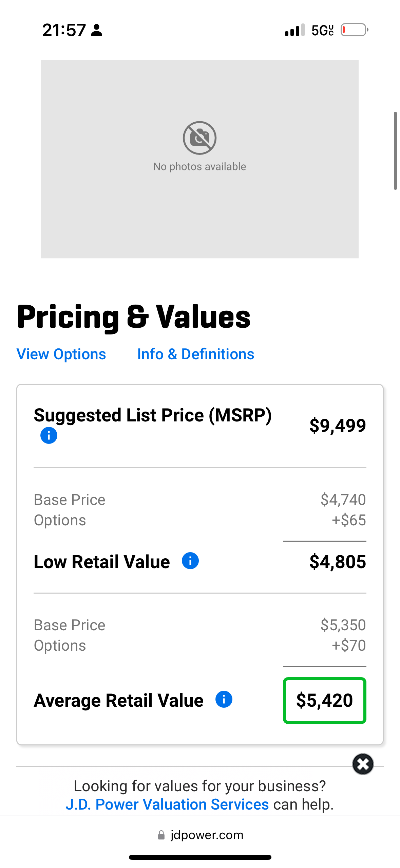Tap the $9,499 suggested list price
The width and height of the screenshot is (400, 868).
[338, 426]
